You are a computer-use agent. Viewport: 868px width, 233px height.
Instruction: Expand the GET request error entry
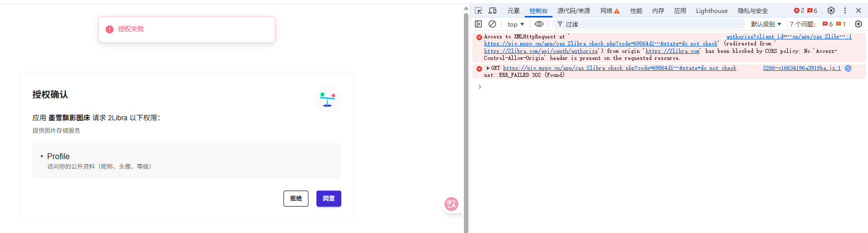point(488,68)
